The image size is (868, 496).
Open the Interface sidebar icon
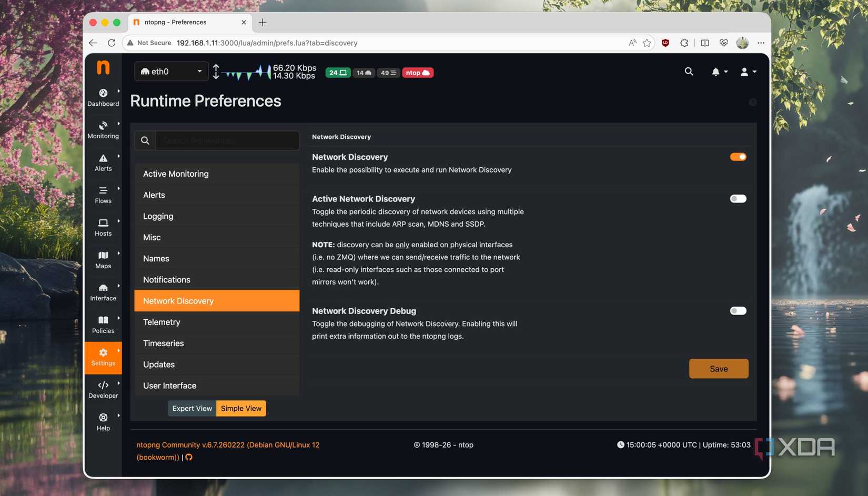(x=103, y=288)
